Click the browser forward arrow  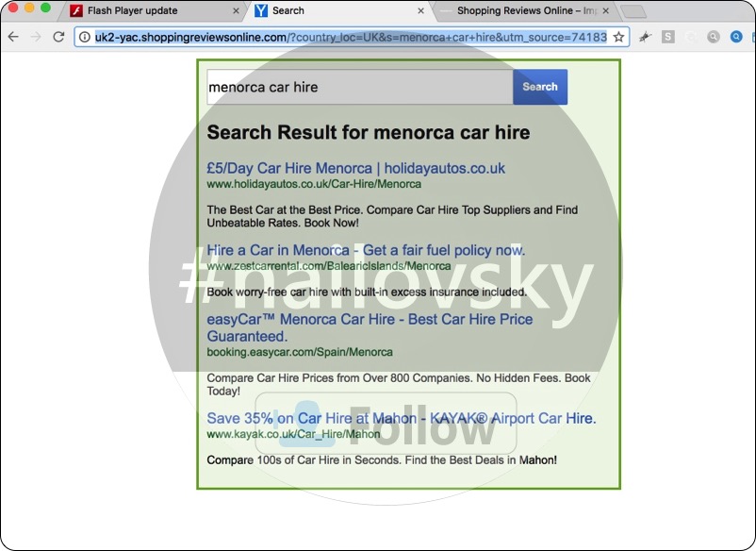[x=36, y=37]
